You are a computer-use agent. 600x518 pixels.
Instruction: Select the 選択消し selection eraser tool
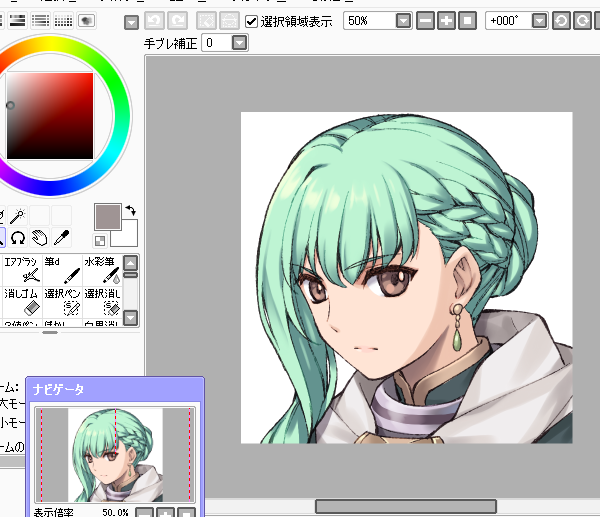pyautogui.click(x=102, y=302)
